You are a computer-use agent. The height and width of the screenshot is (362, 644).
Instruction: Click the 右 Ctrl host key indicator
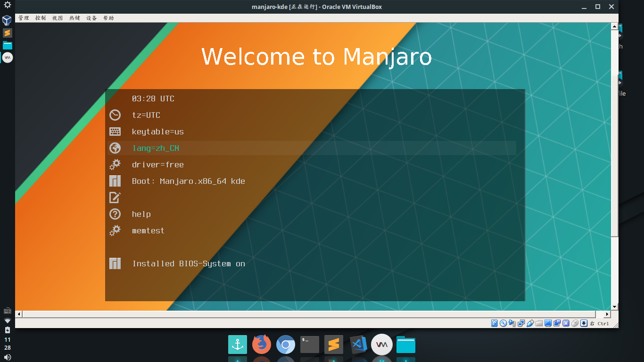pyautogui.click(x=599, y=323)
